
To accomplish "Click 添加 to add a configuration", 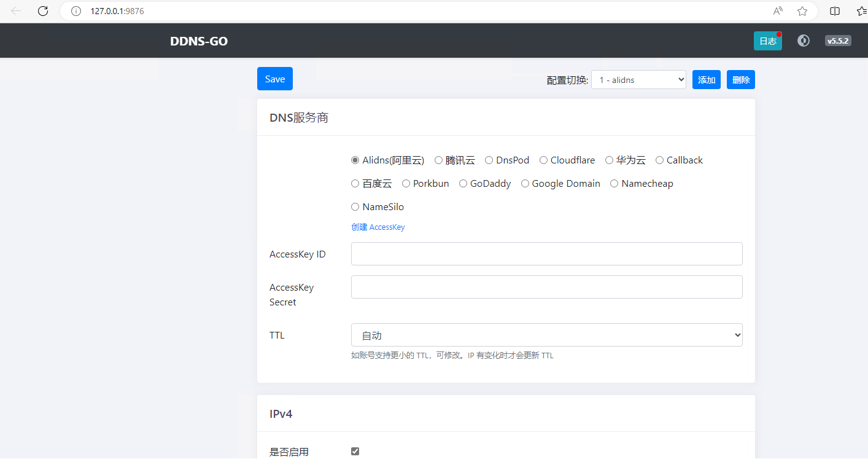I will (x=707, y=80).
